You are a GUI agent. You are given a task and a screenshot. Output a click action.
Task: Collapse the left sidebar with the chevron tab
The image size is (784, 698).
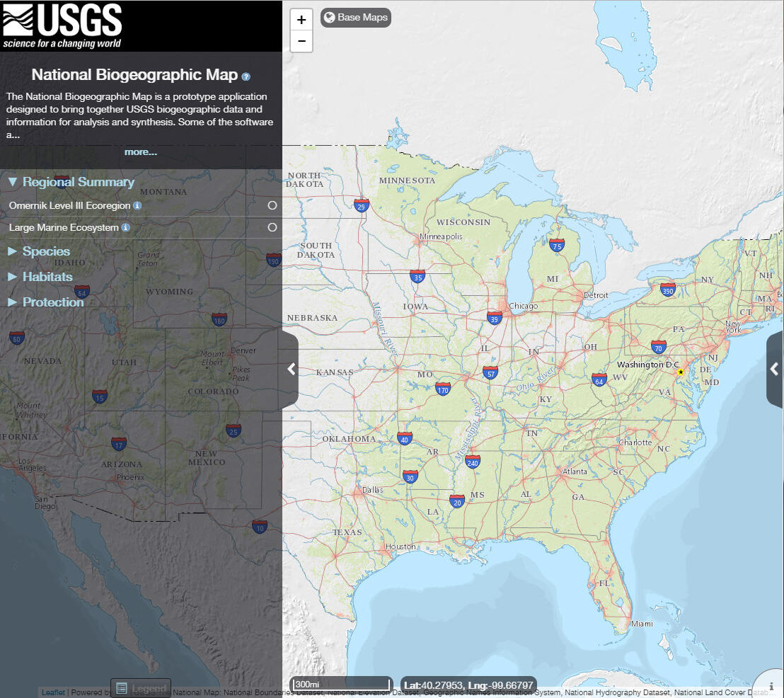point(290,369)
